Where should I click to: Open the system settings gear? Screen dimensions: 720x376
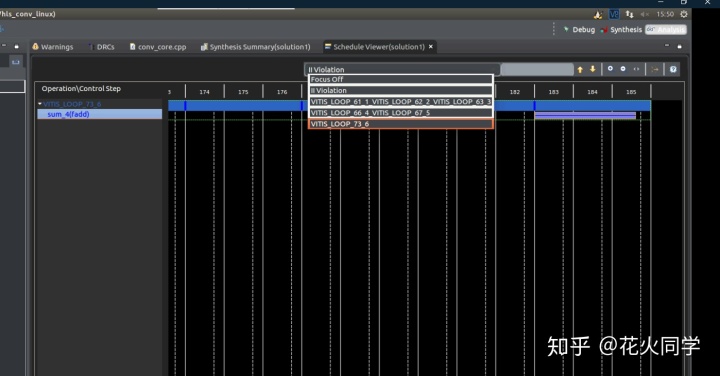684,14
